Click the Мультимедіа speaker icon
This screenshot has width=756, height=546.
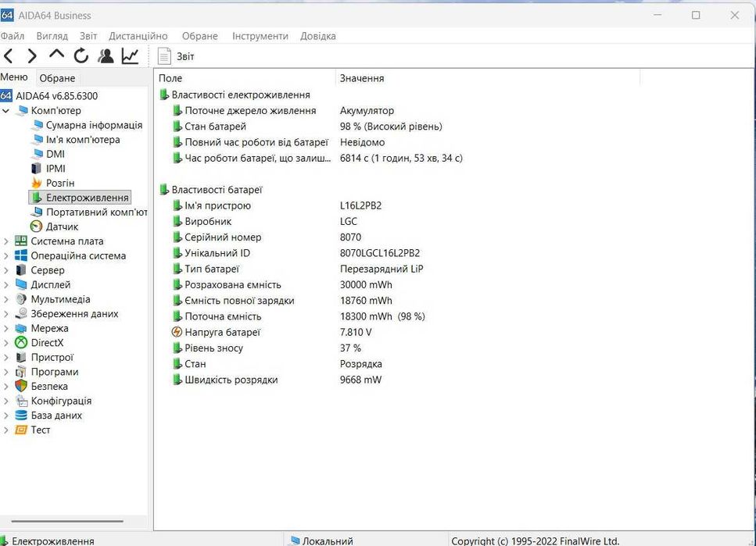click(x=21, y=299)
